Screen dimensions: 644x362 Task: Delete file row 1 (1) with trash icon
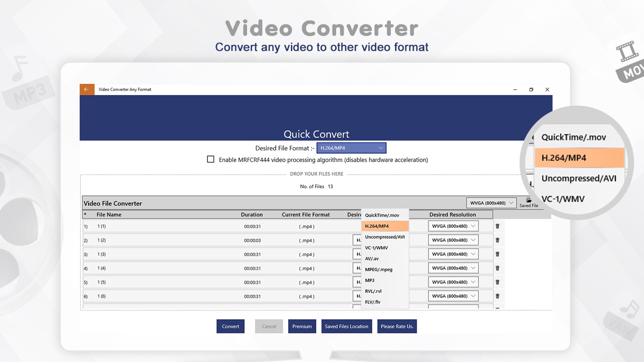coord(497,226)
